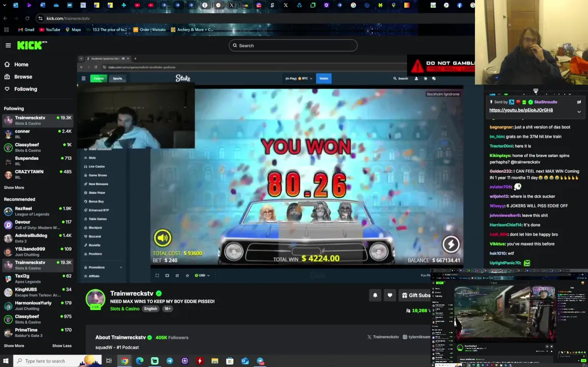Click the picture-in-picture video thumbnail
The image size is (588, 367).
pos(509,318)
